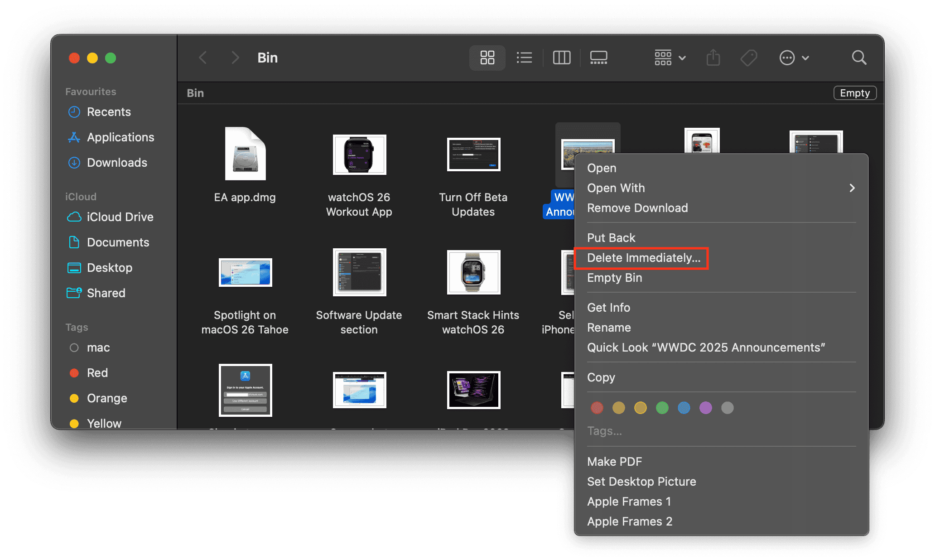
Task: Open the Finder search magnifier
Action: click(859, 58)
